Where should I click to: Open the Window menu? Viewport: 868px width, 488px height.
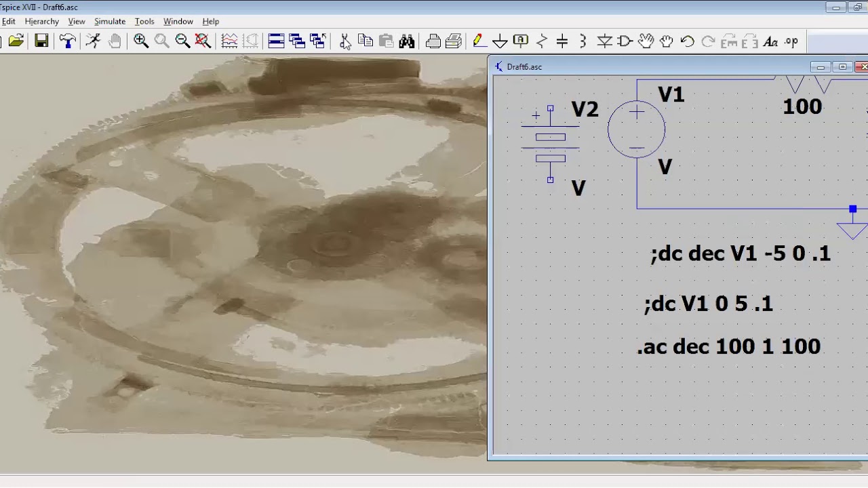[x=178, y=21]
